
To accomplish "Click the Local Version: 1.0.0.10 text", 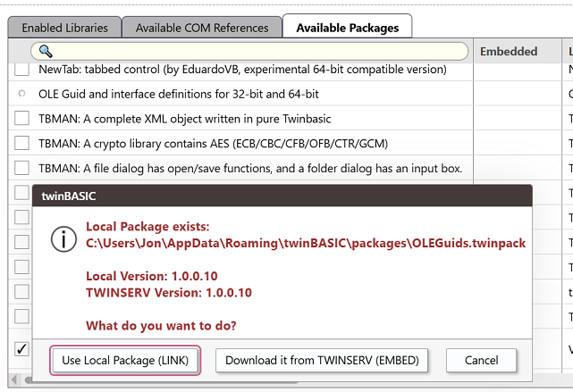I will 152,276.
